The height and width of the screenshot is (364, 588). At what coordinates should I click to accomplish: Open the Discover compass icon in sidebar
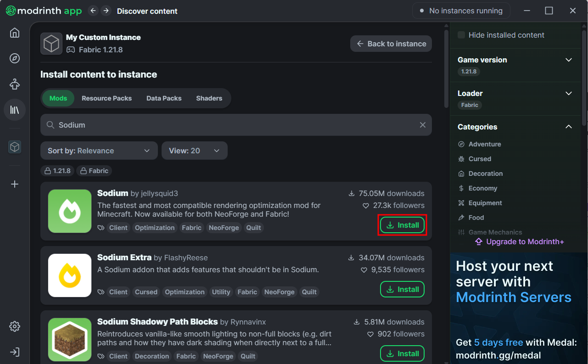click(15, 58)
